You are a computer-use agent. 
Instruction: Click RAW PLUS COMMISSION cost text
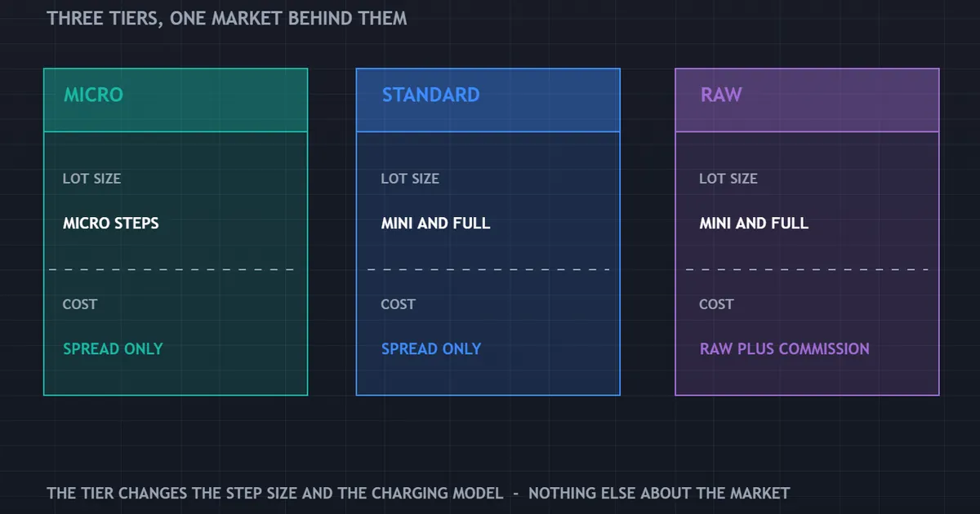(x=784, y=348)
